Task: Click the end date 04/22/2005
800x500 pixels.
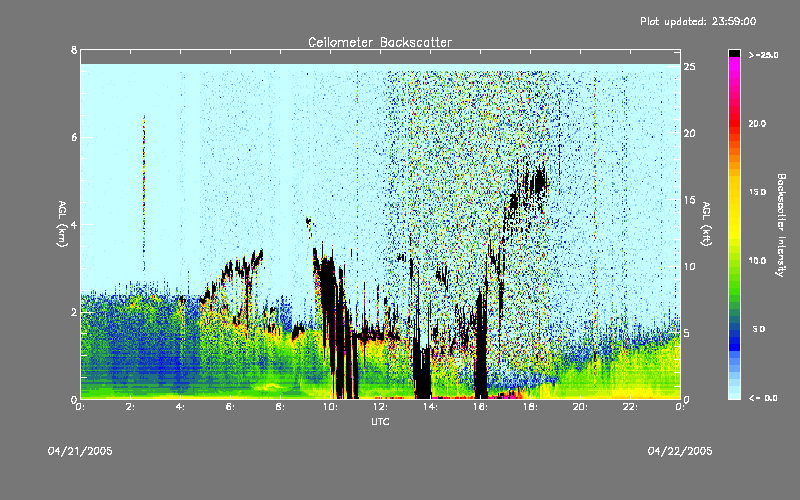Action: tap(680, 451)
